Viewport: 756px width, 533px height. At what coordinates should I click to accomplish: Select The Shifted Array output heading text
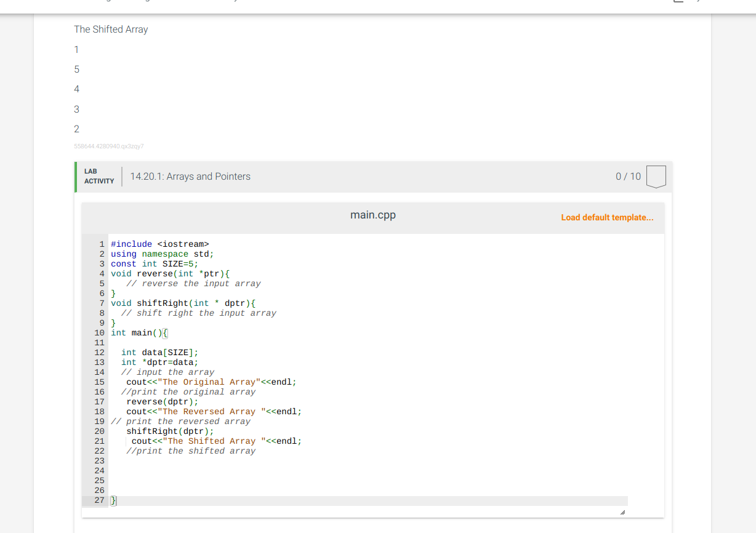(x=111, y=29)
